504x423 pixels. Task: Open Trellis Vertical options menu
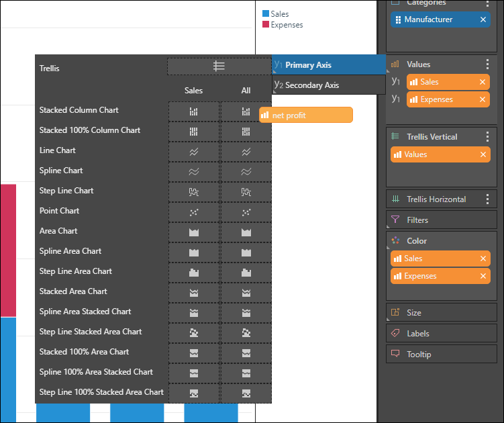coord(487,137)
